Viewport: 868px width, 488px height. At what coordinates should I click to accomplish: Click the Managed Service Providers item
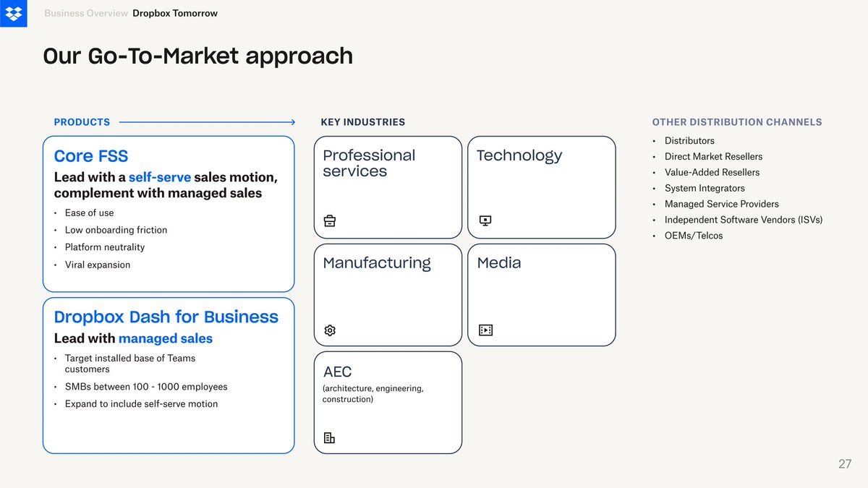(x=722, y=204)
